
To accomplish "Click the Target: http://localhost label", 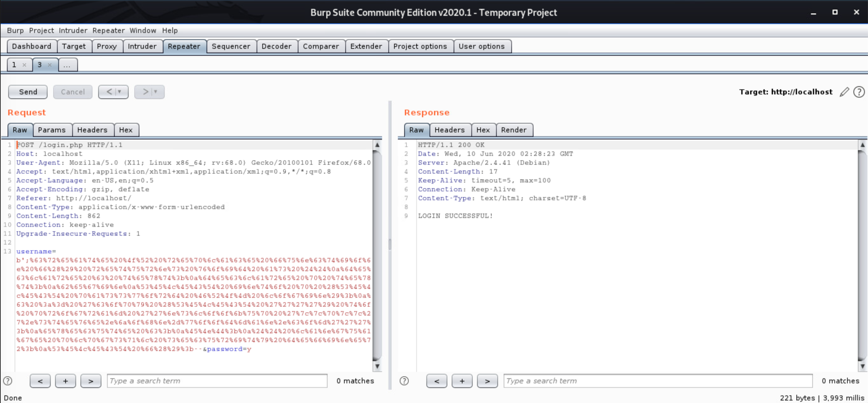I will (786, 92).
